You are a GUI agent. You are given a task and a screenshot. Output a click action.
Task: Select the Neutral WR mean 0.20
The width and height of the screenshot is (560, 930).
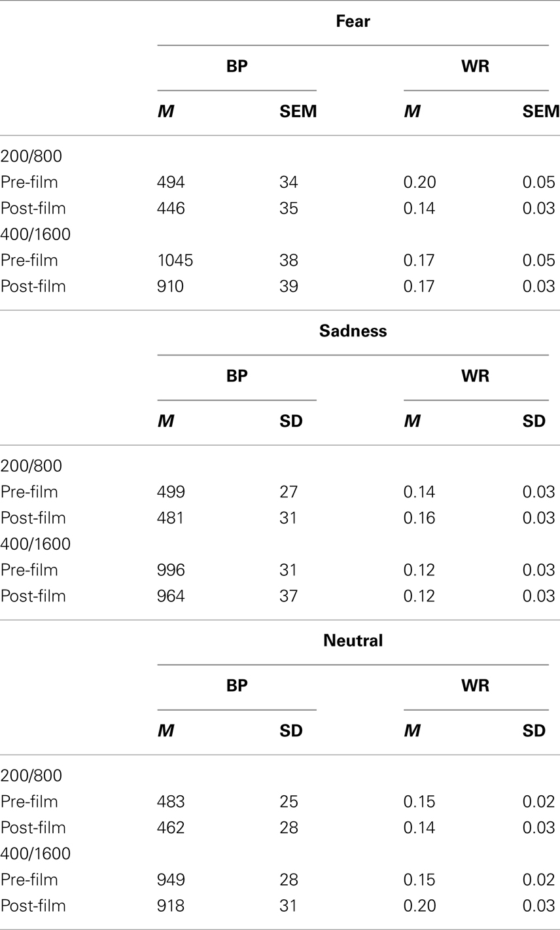pyautogui.click(x=419, y=906)
